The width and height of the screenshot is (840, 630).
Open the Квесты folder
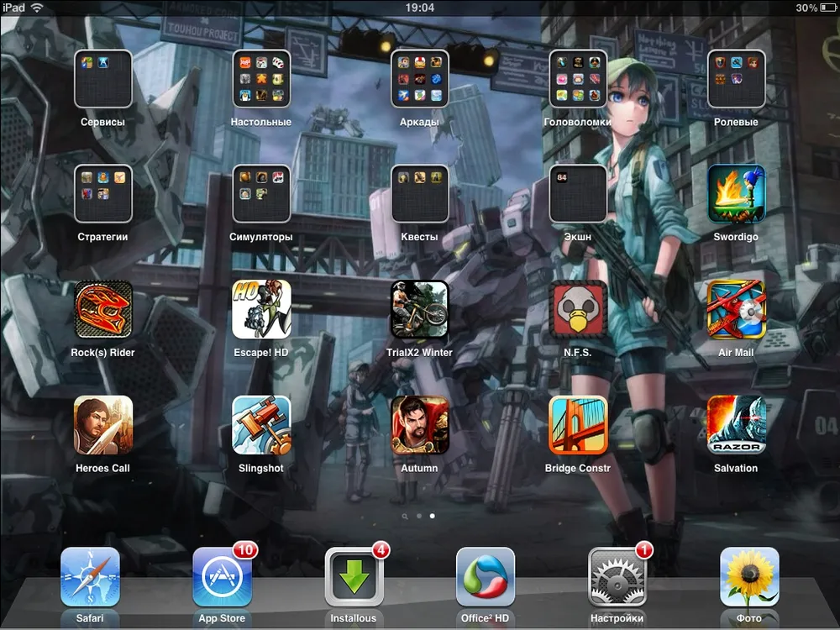tap(419, 193)
